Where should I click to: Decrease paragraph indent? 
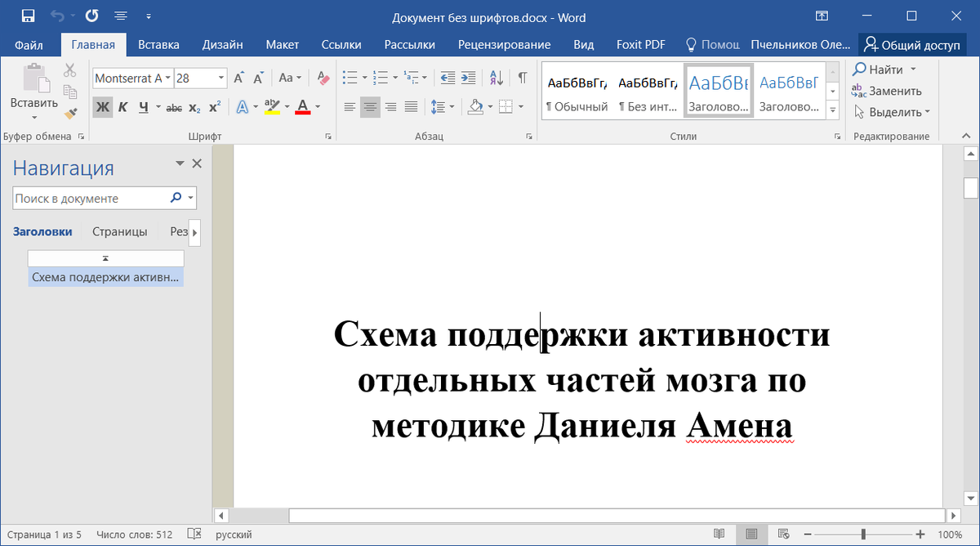coord(448,78)
